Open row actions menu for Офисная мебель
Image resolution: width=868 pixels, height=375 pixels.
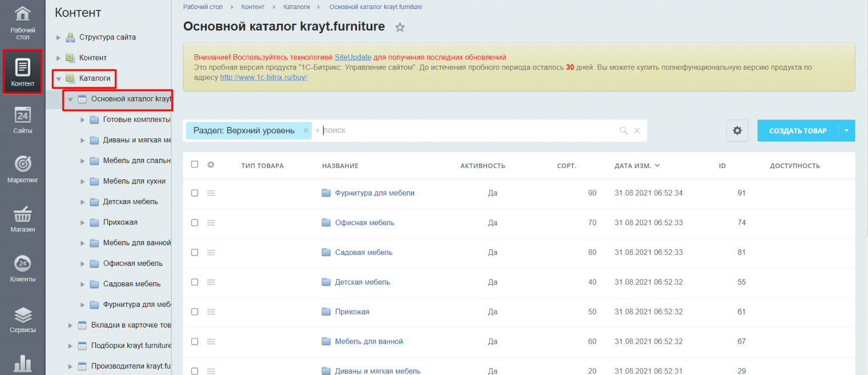pos(211,223)
